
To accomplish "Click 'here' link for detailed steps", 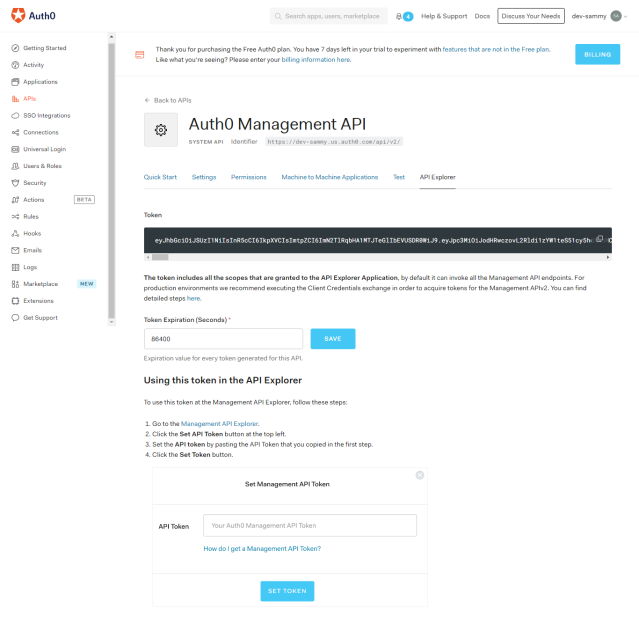I will (x=194, y=298).
